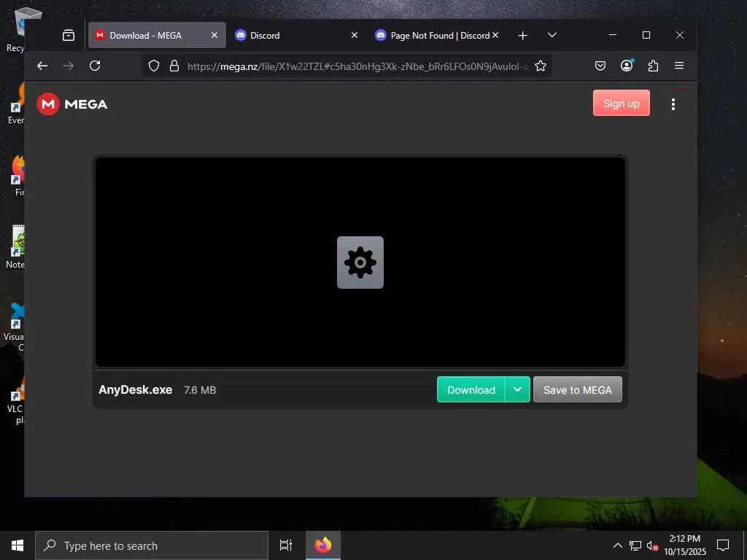Click the 7.6 MB file size text

[x=200, y=390]
